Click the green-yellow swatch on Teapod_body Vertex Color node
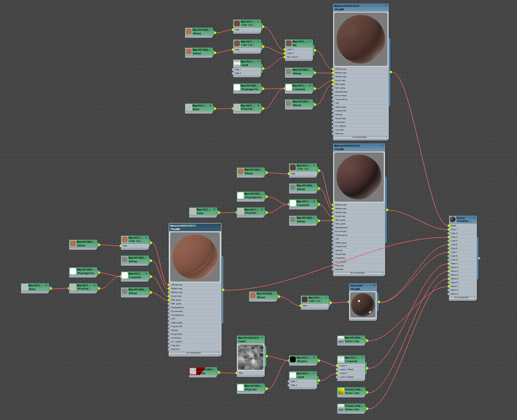The image size is (517, 420). tap(341, 391)
